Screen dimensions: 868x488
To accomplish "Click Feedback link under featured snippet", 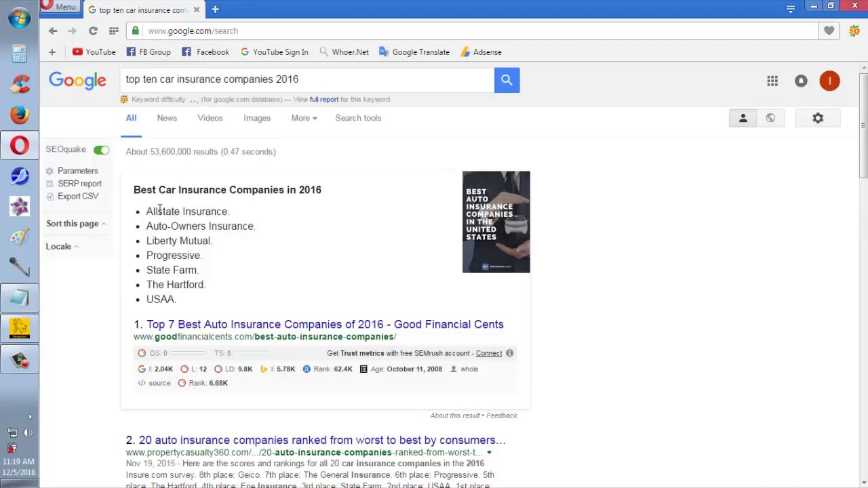I will click(502, 415).
